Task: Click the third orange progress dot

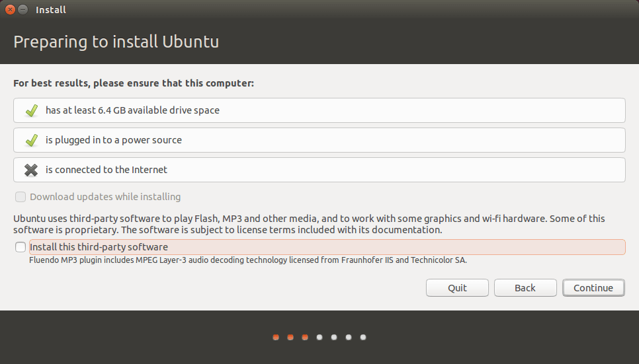Action: pos(305,337)
